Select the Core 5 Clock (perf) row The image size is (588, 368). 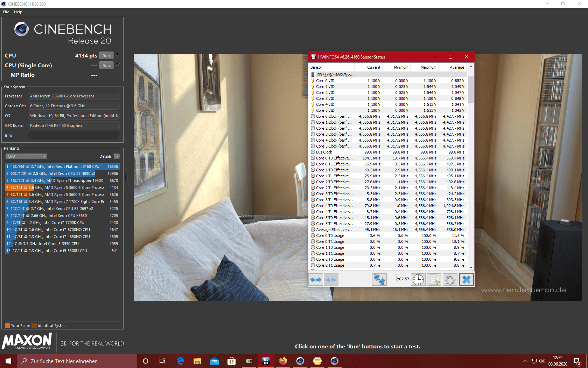(x=388, y=146)
